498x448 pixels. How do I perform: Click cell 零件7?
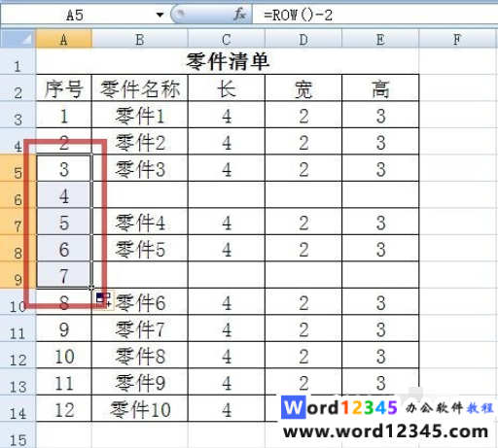point(140,328)
